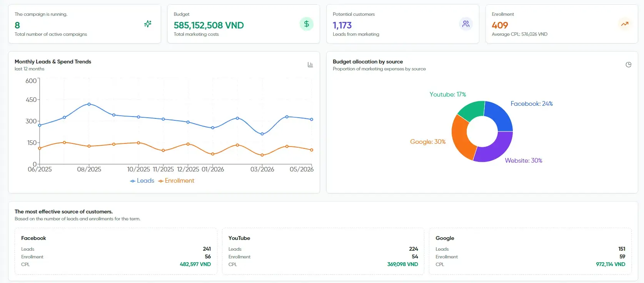Open the YouTube source card

(x=323, y=251)
